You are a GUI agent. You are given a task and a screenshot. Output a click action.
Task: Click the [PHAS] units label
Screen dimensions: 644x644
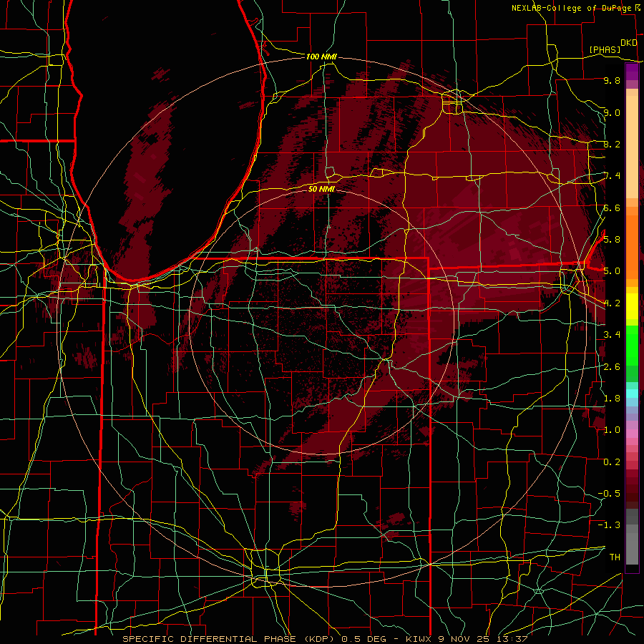pyautogui.click(x=605, y=49)
